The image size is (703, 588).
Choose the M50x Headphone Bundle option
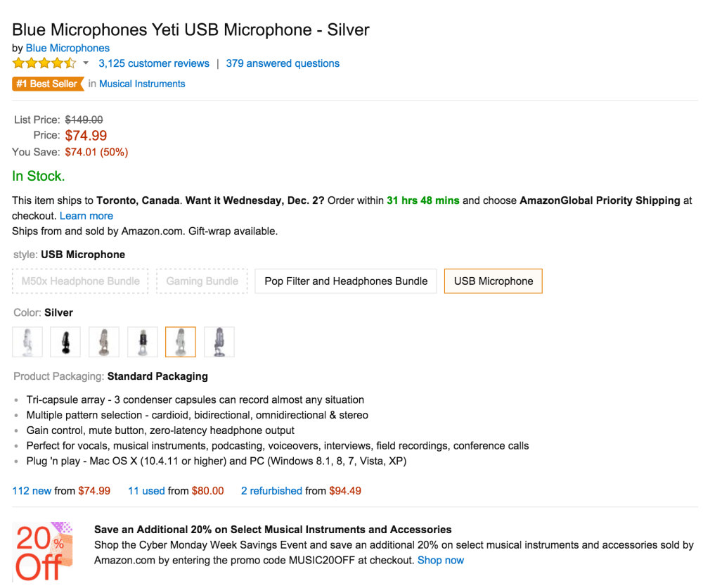click(x=80, y=281)
